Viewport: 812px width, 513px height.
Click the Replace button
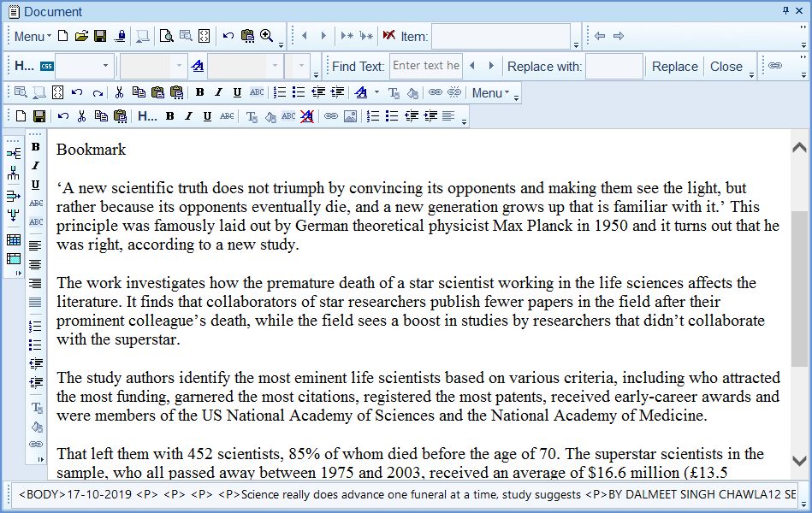675,66
